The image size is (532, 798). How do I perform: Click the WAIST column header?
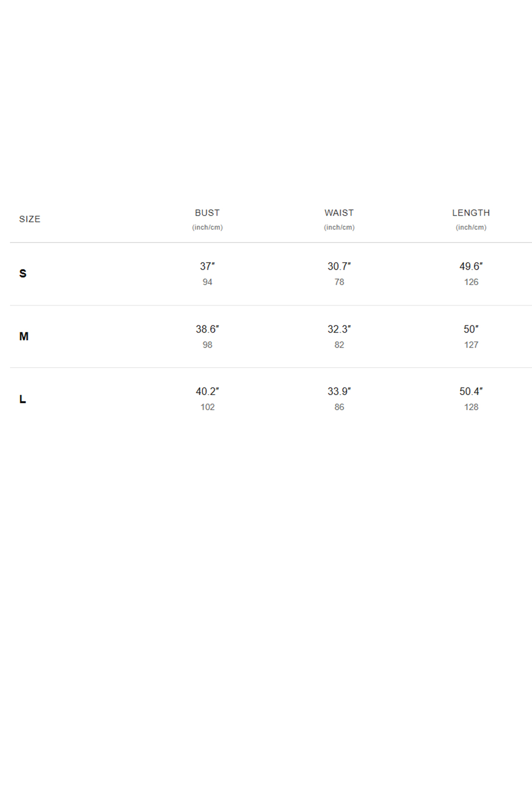click(x=339, y=213)
